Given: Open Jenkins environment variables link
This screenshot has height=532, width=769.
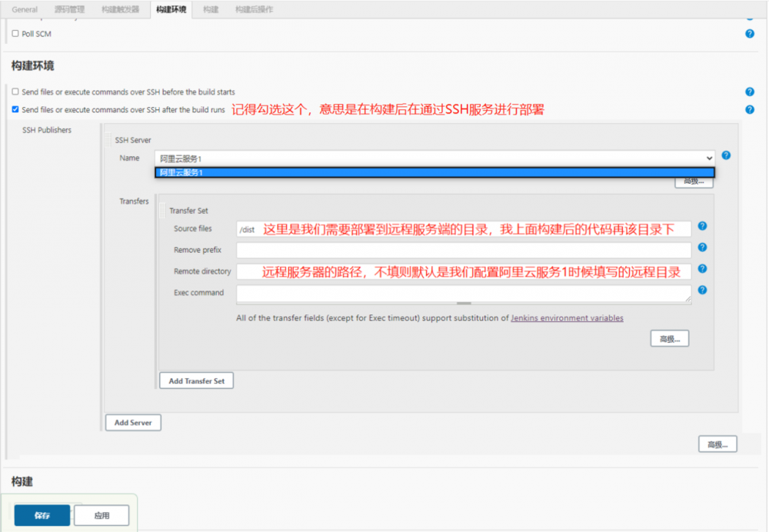Looking at the screenshot, I should click(x=567, y=318).
